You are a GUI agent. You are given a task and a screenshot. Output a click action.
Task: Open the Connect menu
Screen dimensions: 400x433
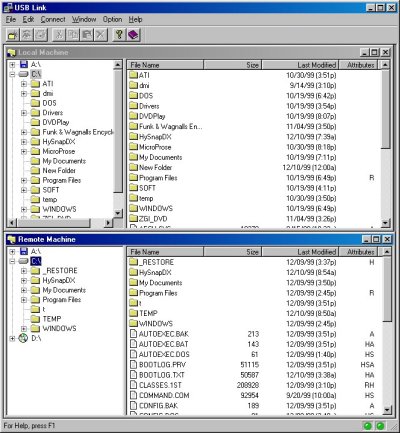(53, 19)
